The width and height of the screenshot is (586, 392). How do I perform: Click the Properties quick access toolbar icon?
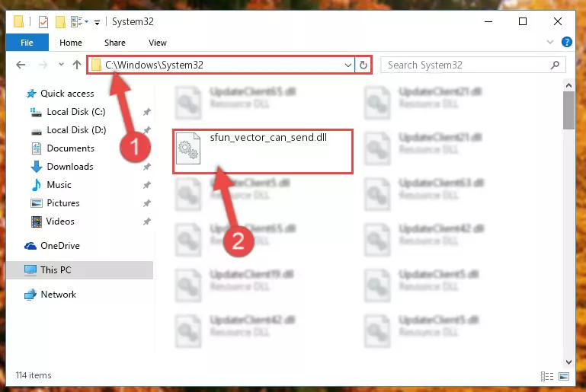tap(43, 22)
